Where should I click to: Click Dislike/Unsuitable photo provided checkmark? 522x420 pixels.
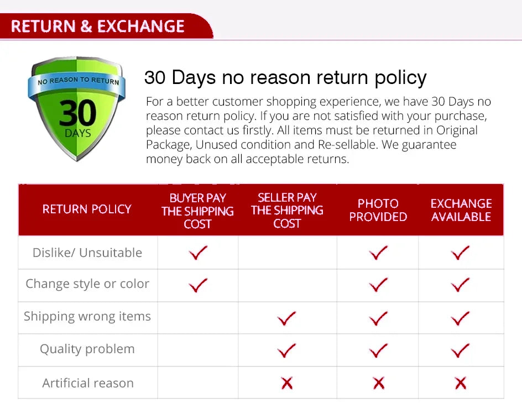point(378,253)
